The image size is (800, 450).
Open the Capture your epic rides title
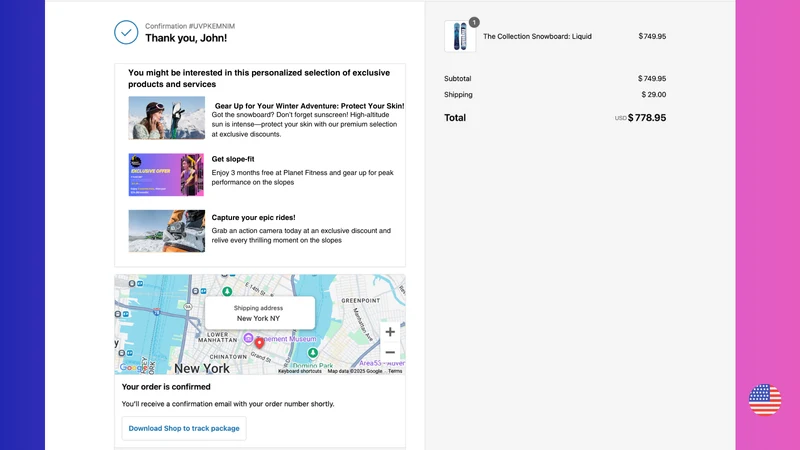(x=254, y=217)
